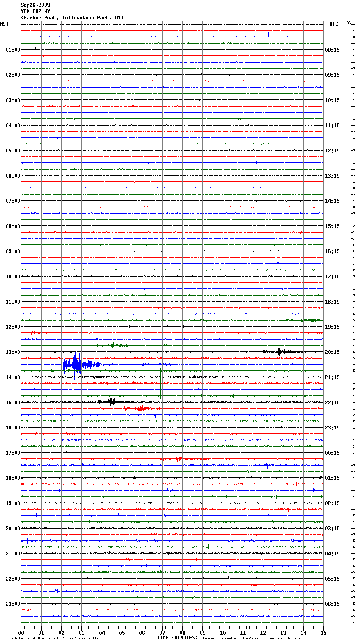357x644 pixels.
Task: Select the 10:00 MST time label
Action: pyautogui.click(x=13, y=277)
